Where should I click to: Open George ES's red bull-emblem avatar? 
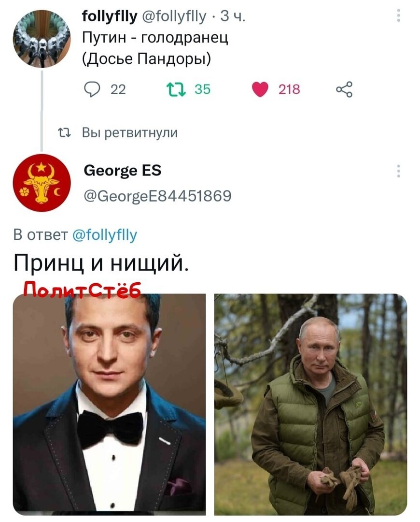(x=42, y=183)
